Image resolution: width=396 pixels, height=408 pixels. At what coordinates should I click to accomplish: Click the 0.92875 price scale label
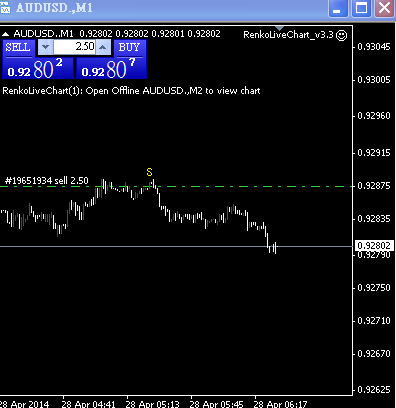pyautogui.click(x=374, y=186)
